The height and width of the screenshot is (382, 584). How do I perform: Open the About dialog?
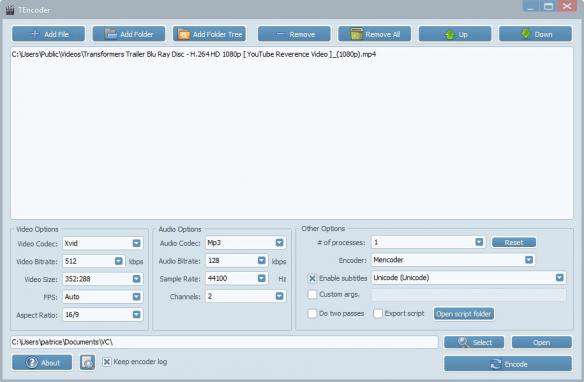42,362
